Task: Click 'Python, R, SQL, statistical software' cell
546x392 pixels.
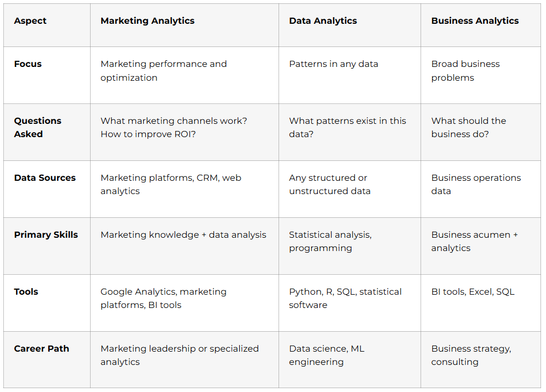Action: [x=345, y=299]
